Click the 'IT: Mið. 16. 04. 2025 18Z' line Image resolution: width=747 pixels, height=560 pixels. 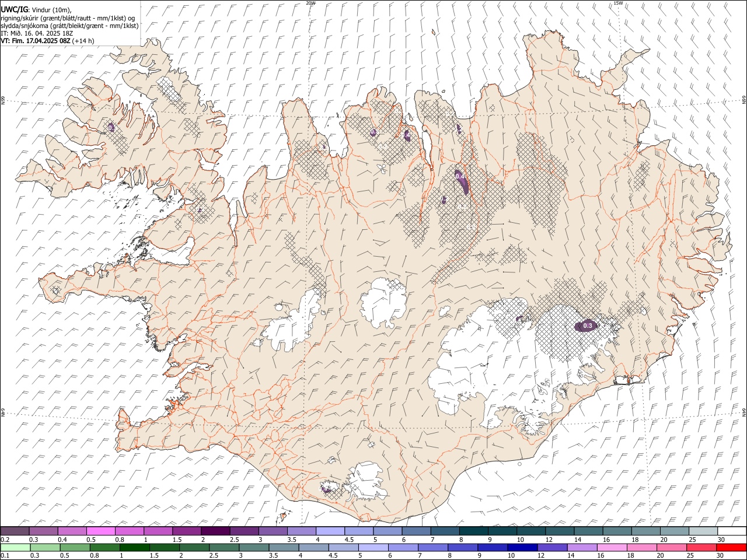coord(36,33)
